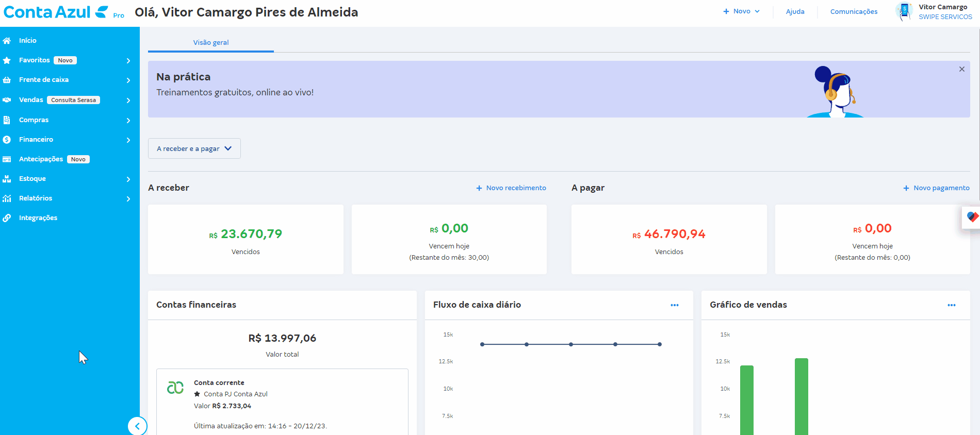Click the plus icon of Novo recebimento
The height and width of the screenshot is (435, 980).
point(479,188)
